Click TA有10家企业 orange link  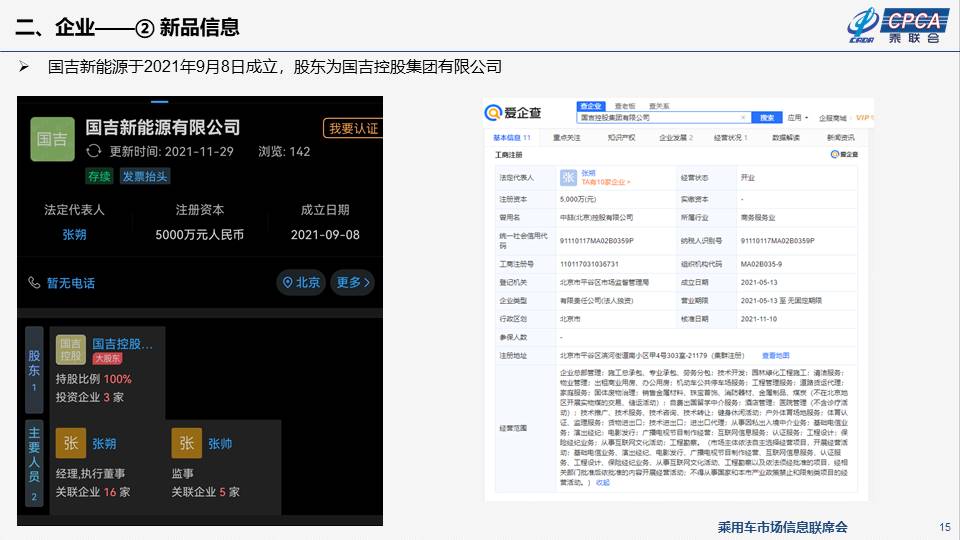point(606,182)
